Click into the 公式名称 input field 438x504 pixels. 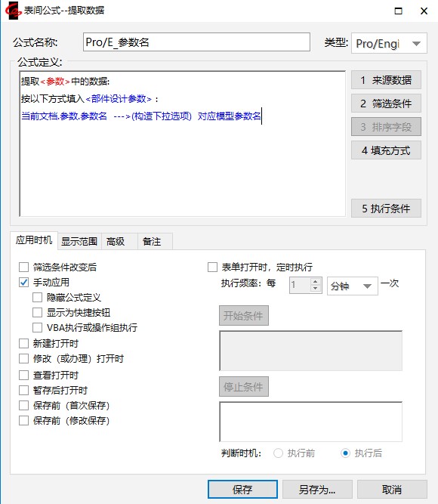pos(196,42)
